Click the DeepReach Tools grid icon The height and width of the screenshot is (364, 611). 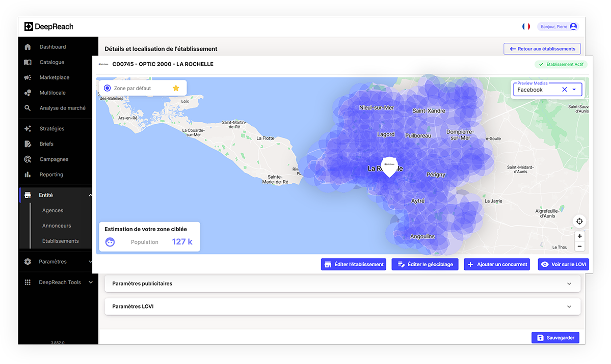click(x=28, y=282)
